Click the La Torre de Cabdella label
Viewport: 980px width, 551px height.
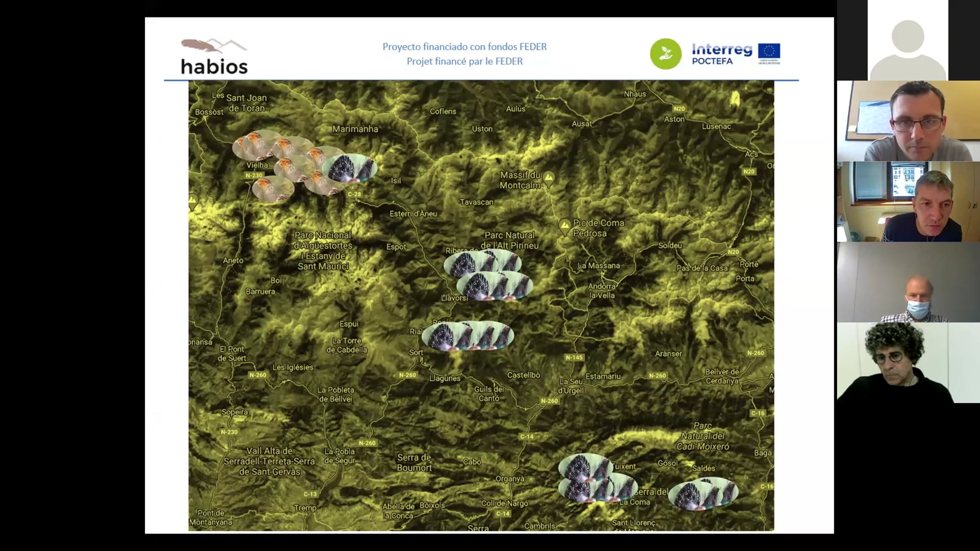tap(347, 345)
